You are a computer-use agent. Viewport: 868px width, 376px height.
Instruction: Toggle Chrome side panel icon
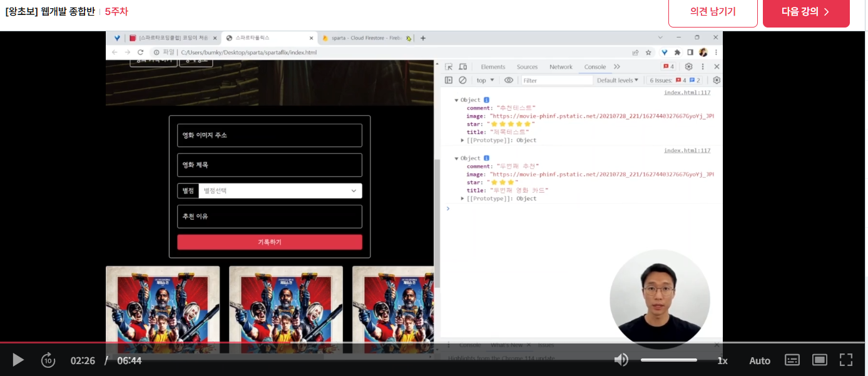690,53
